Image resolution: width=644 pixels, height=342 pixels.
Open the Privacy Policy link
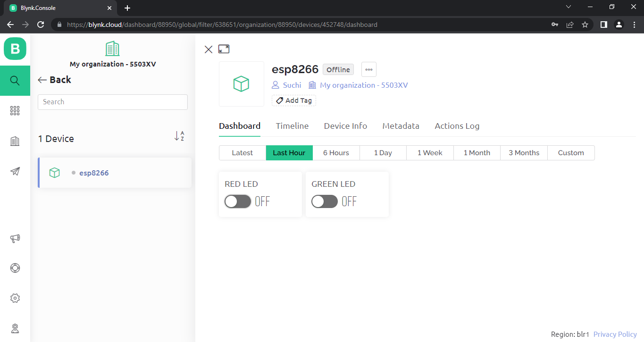point(615,334)
